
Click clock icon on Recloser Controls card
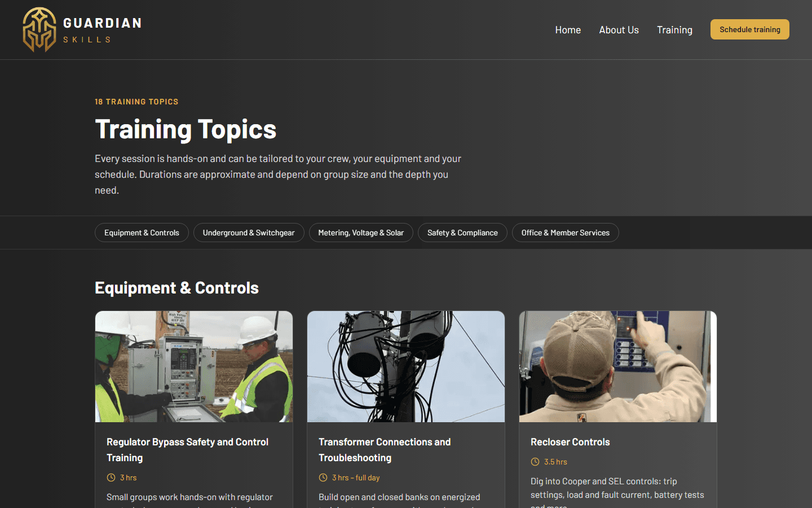pos(535,462)
